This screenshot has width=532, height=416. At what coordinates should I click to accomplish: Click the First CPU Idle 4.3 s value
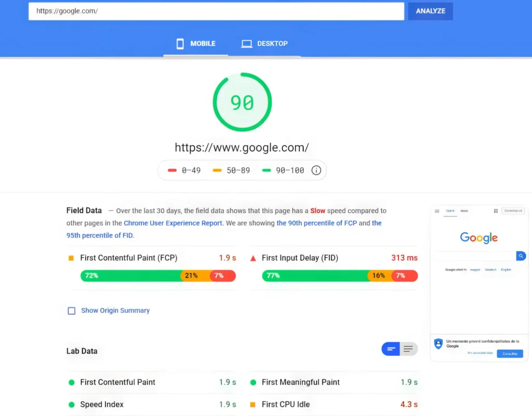pos(409,405)
